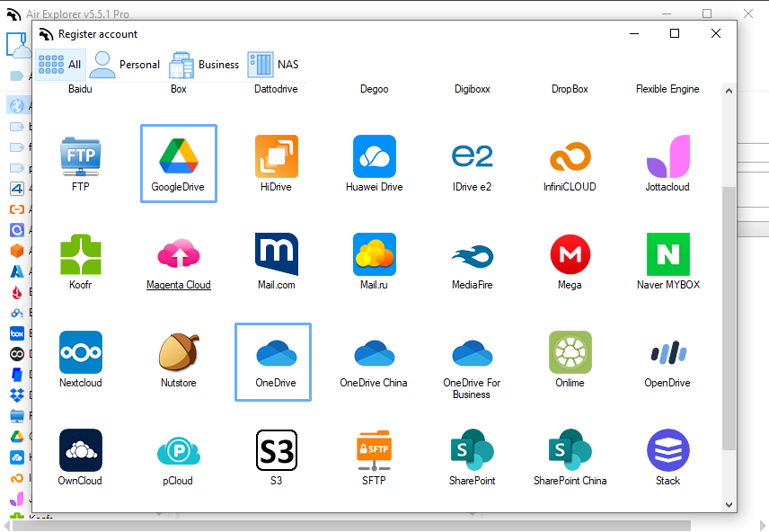Select the HiDrive icon

tap(277, 157)
